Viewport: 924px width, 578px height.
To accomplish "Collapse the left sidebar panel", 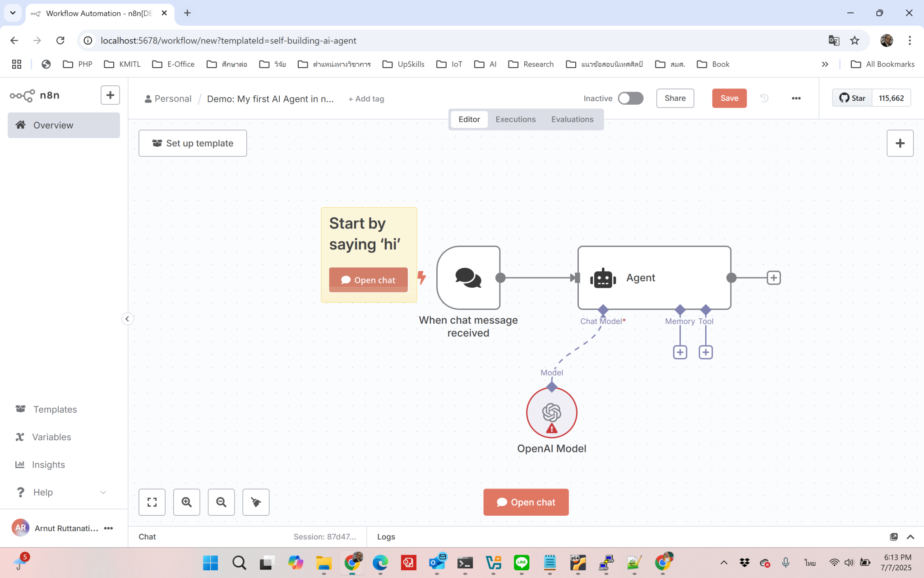I will (128, 319).
